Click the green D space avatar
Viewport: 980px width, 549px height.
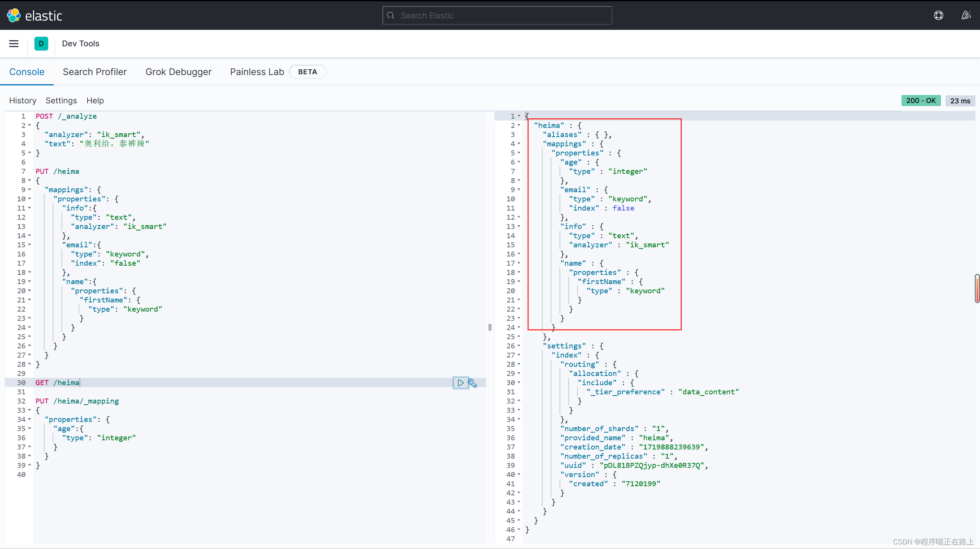(41, 44)
